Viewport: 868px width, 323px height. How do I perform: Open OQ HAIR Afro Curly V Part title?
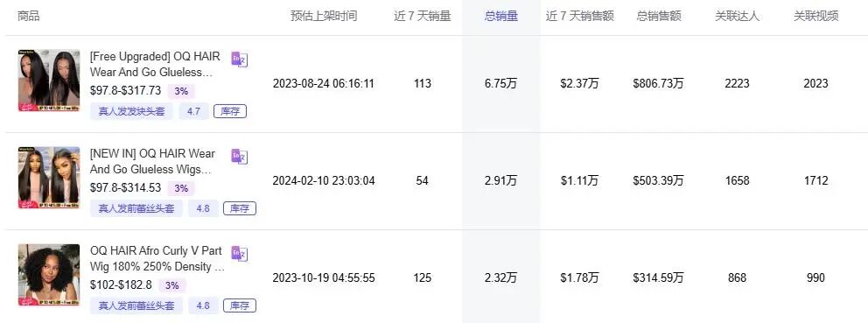click(x=157, y=258)
